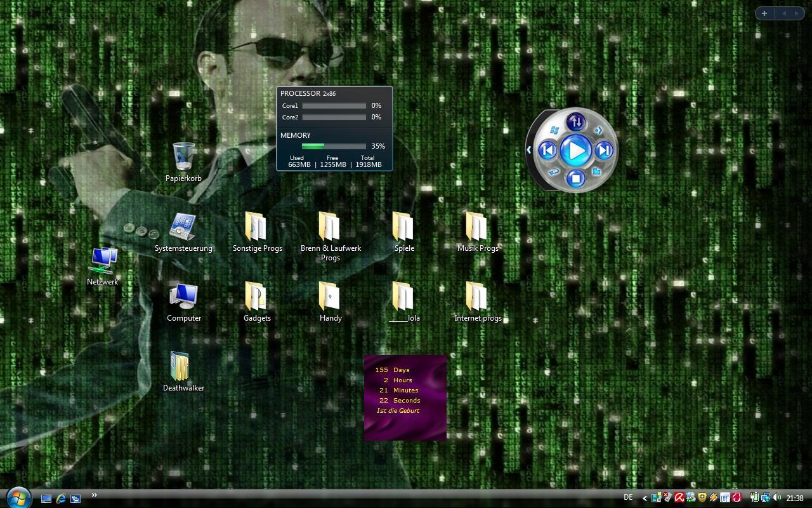Open the Deathwalker folder
Screen dimensions: 812x508
coord(183,372)
